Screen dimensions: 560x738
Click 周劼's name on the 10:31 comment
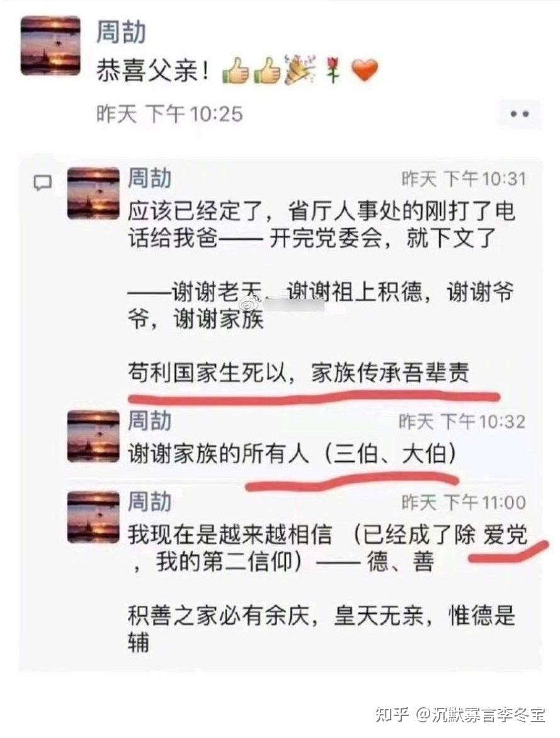point(150,178)
